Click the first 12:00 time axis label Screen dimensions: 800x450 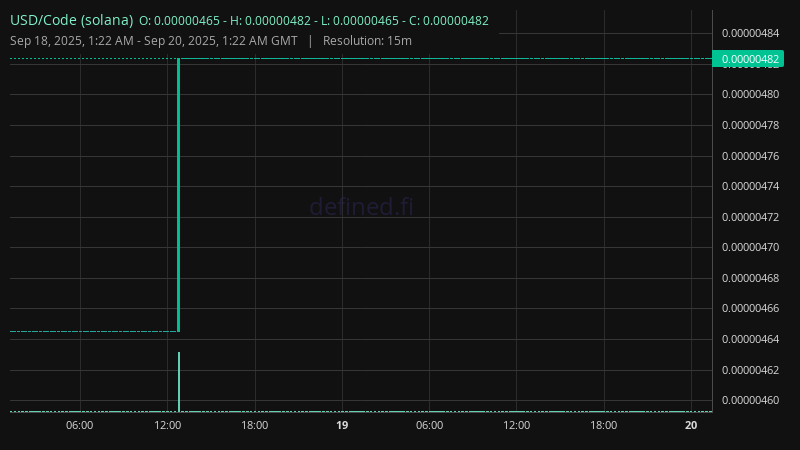(x=168, y=426)
